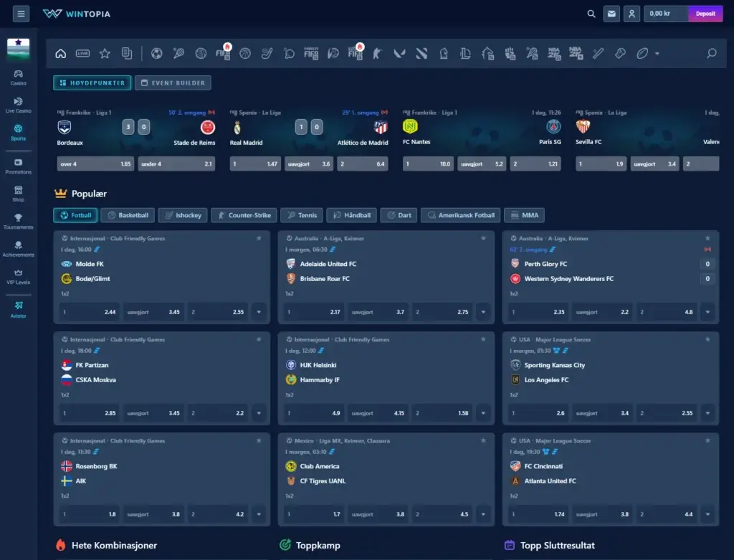
Task: Select the basketball icon in sports bar
Action: (x=245, y=53)
